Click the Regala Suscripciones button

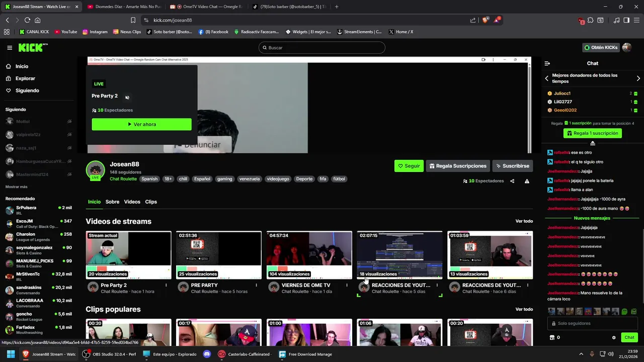[458, 166]
